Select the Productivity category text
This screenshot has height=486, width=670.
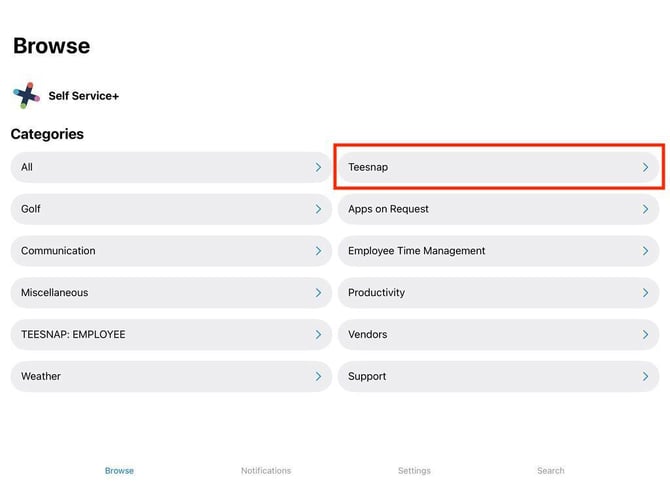[376, 292]
